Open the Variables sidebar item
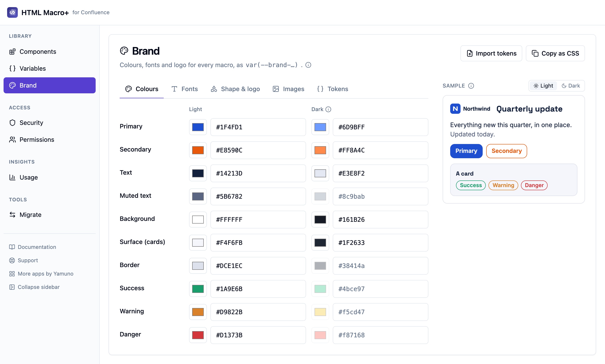Viewport: 605px width, 364px height. pos(50,68)
